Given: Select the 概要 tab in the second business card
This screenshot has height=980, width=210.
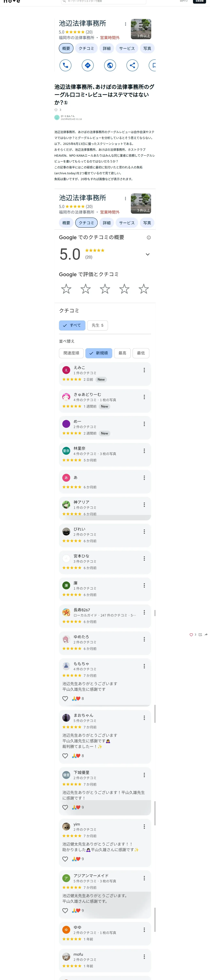Looking at the screenshot, I should point(66,223).
